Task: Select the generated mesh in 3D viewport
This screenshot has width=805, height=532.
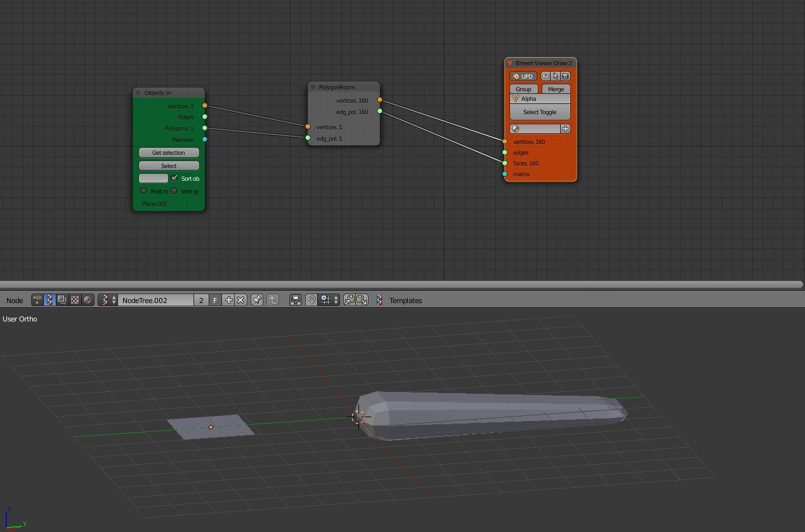Action: click(492, 415)
